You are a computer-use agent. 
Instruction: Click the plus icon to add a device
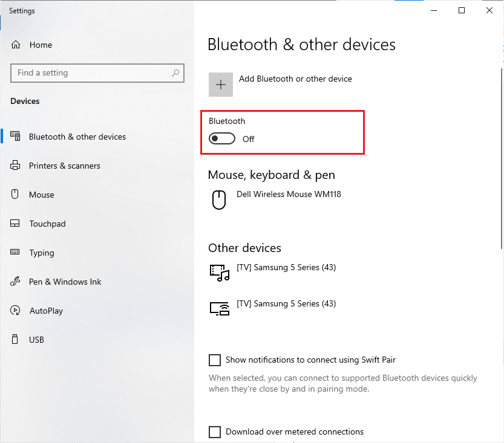point(221,85)
